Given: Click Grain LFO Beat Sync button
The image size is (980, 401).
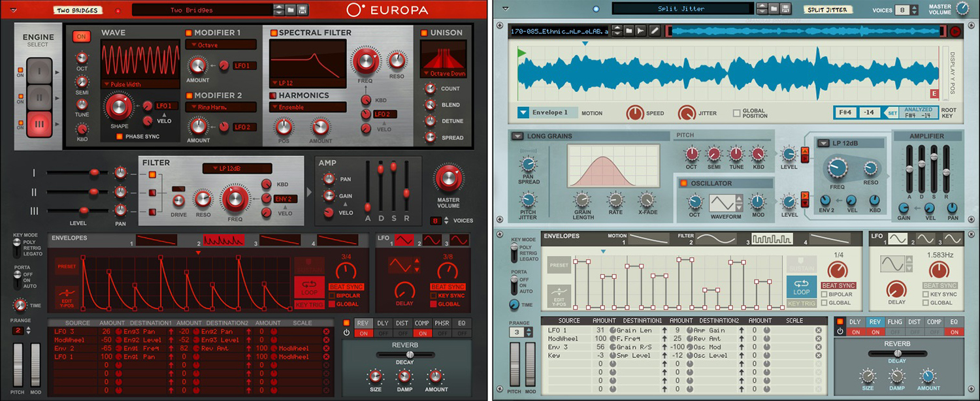Looking at the screenshot, I should pos(939,285).
